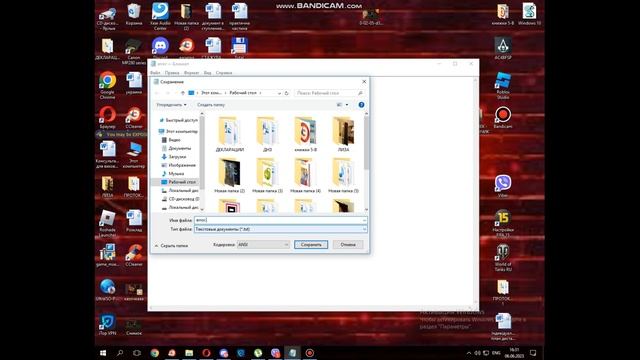Image resolution: width=640 pixels, height=360 pixels.
Task: Select the Roblox Studio desktop icon
Action: [503, 86]
